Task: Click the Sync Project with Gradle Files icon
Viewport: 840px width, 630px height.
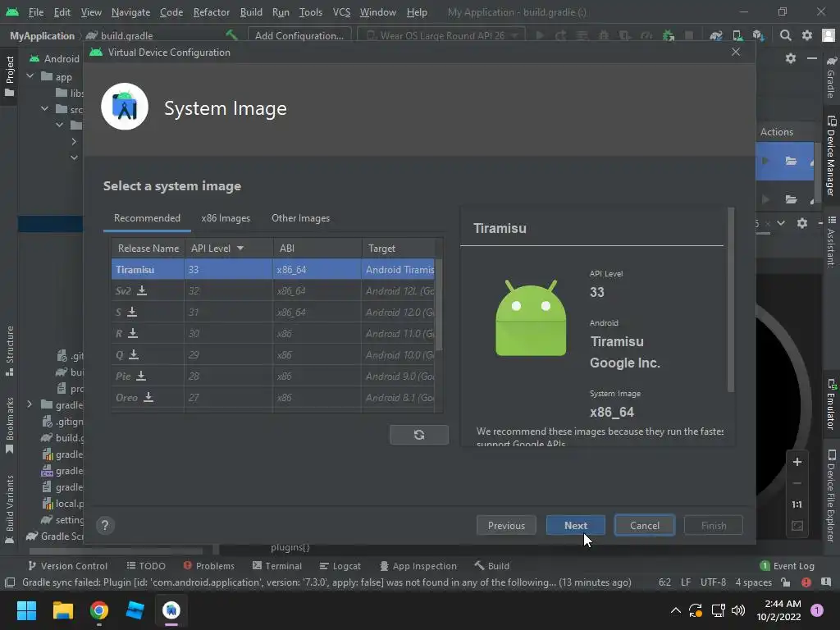Action: [x=715, y=35]
